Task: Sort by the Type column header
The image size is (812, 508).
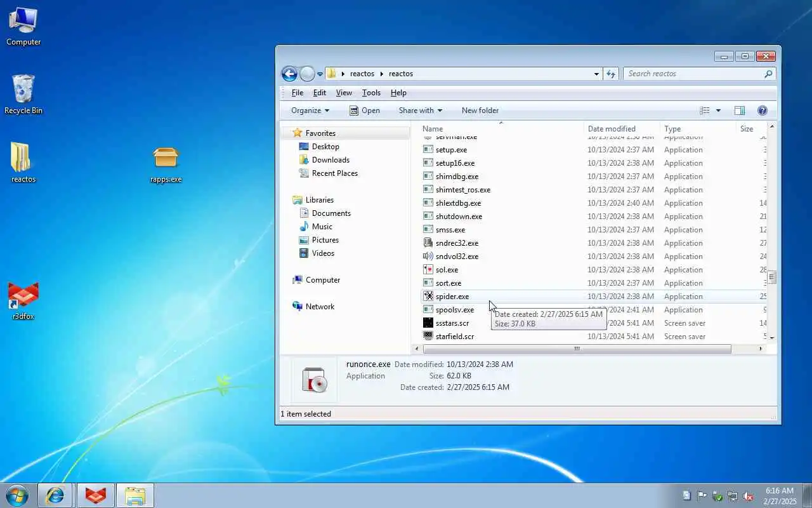Action: click(x=698, y=129)
